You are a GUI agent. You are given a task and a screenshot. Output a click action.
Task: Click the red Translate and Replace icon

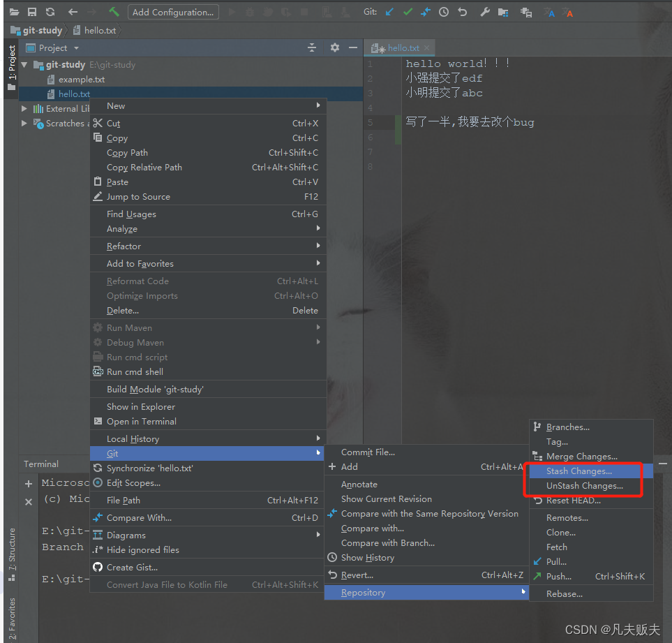click(x=567, y=13)
